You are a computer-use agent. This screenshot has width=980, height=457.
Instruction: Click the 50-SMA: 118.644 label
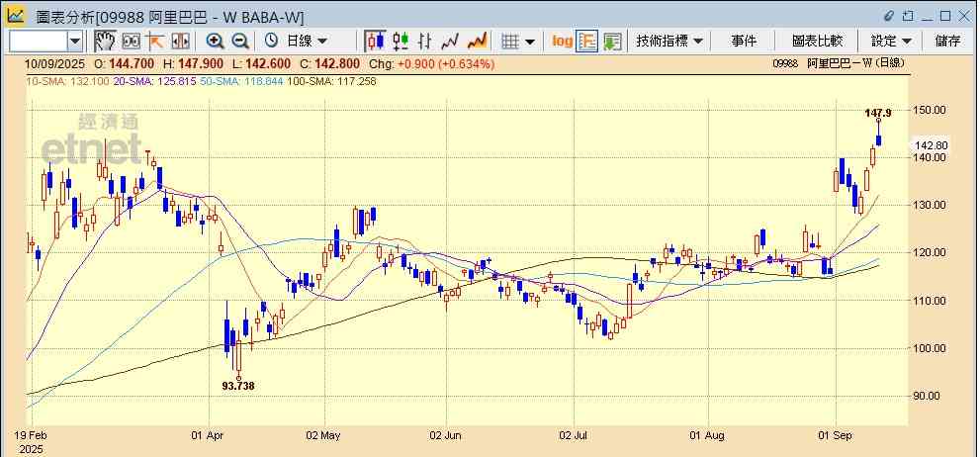pos(241,81)
